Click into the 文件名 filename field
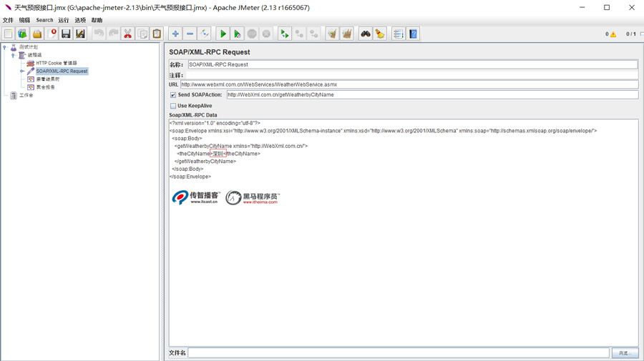The image size is (644, 361). 399,353
